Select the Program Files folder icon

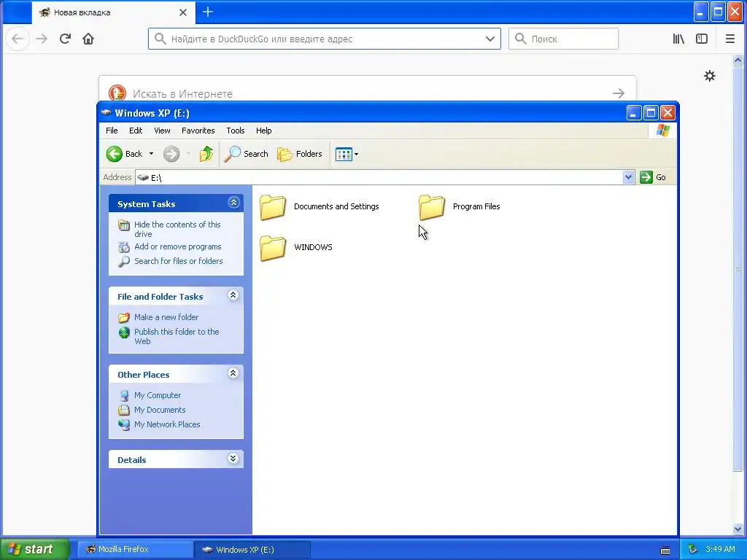click(x=432, y=207)
